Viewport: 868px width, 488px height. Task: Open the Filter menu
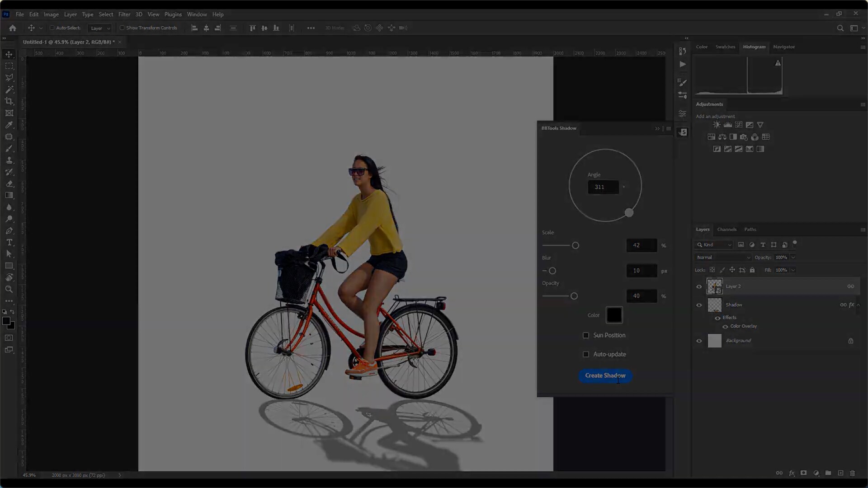(124, 14)
